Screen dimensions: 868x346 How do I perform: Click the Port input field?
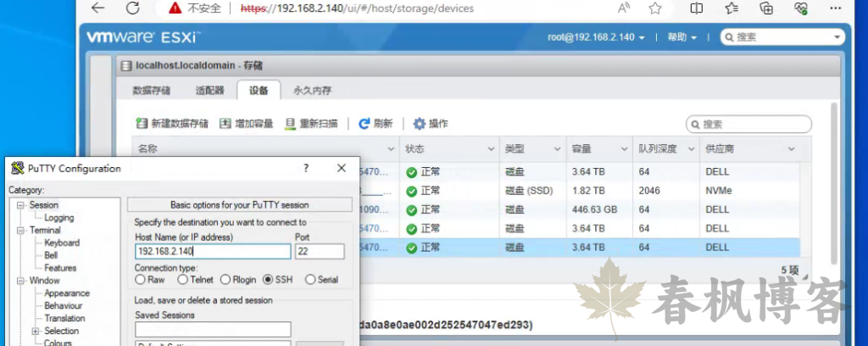(320, 252)
